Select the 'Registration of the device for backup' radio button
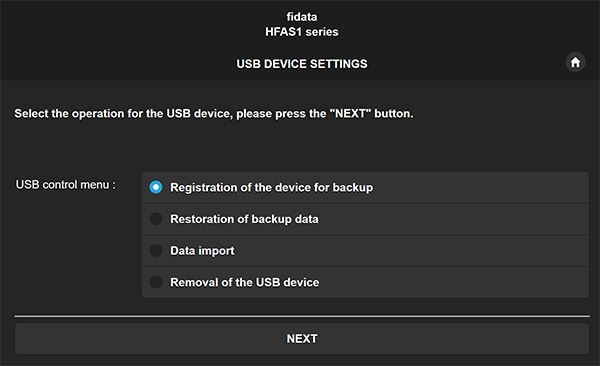 tap(156, 187)
